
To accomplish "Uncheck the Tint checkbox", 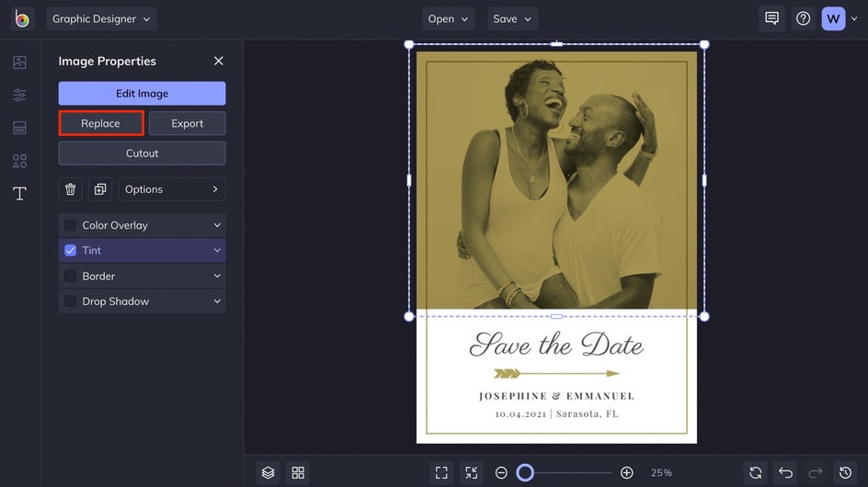I will pyautogui.click(x=71, y=250).
